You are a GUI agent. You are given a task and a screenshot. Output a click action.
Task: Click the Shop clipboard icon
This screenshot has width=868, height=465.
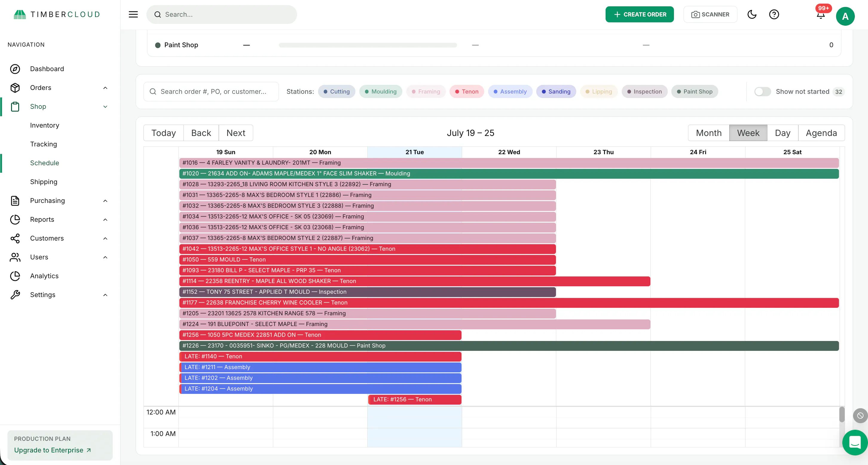click(15, 106)
